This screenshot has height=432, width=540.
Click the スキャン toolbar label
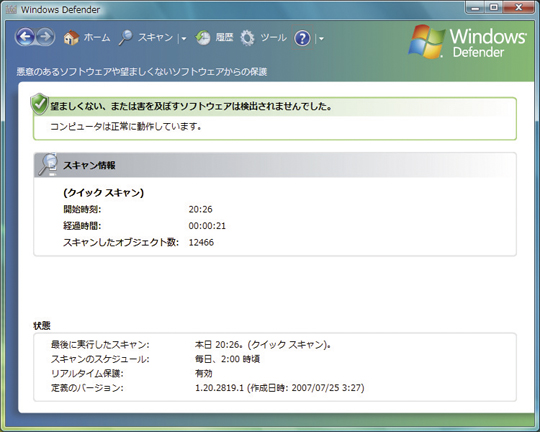[155, 37]
